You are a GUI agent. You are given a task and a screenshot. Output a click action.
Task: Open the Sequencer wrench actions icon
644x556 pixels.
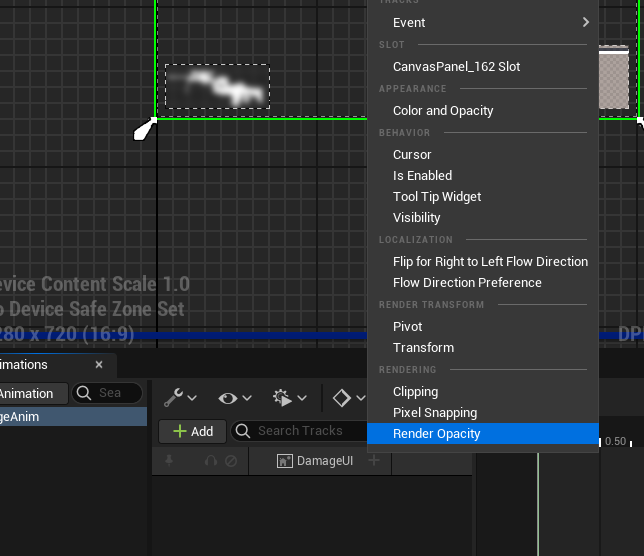point(173,397)
